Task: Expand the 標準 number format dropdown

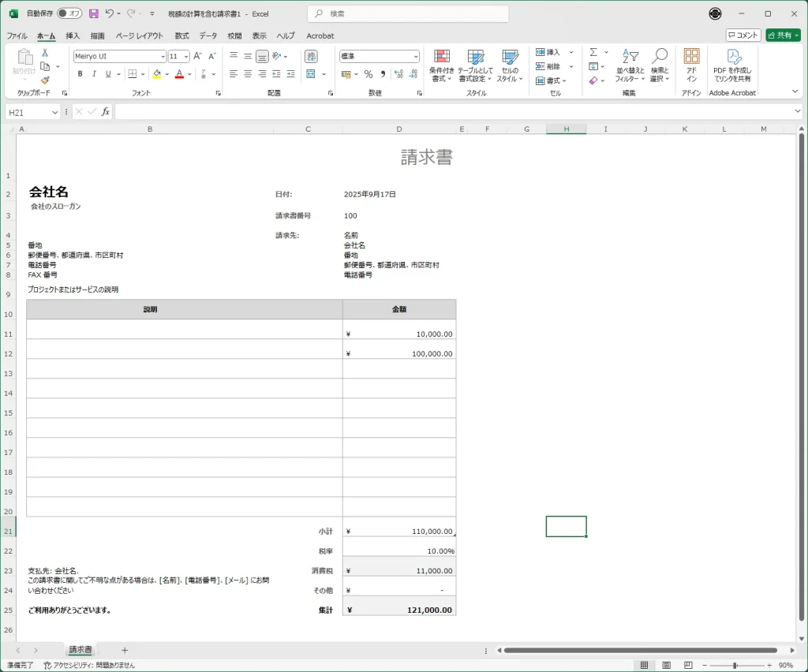Action: coord(416,57)
